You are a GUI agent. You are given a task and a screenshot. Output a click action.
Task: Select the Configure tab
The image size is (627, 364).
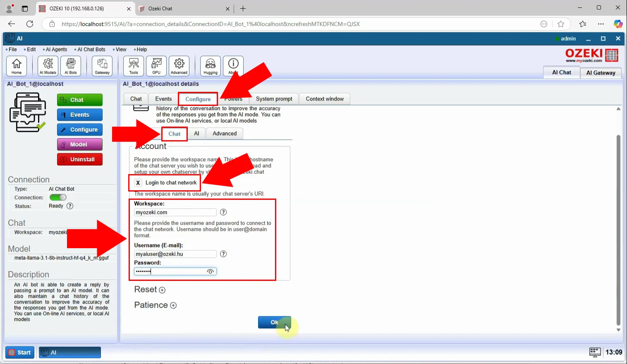(198, 99)
